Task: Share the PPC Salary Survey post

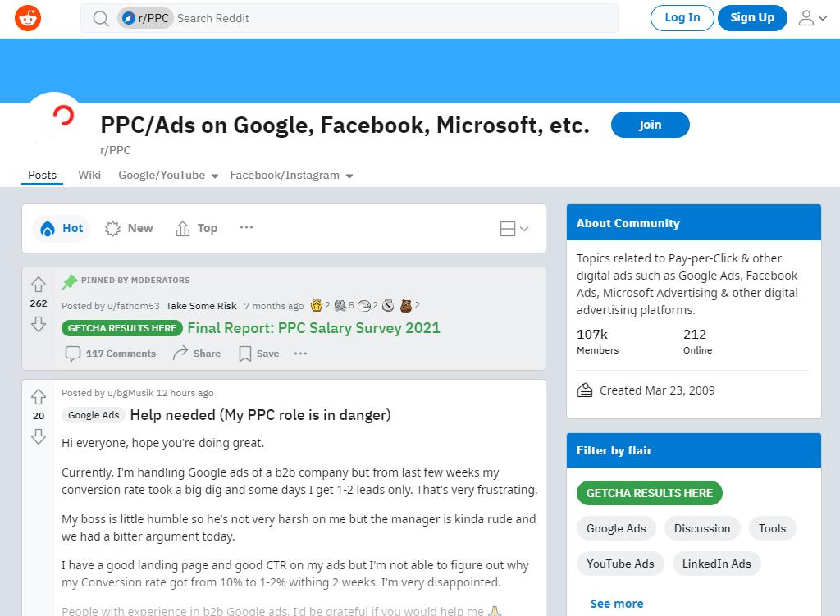Action: [x=196, y=353]
